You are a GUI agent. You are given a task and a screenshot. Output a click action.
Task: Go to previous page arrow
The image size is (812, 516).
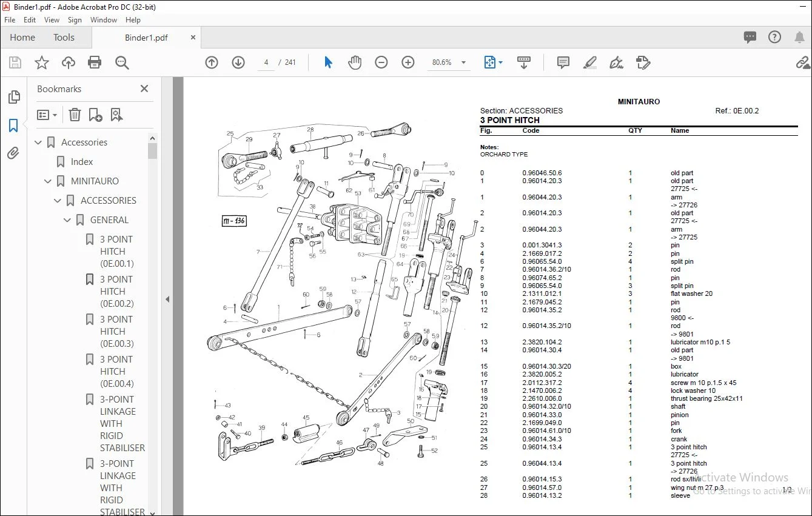coord(212,62)
